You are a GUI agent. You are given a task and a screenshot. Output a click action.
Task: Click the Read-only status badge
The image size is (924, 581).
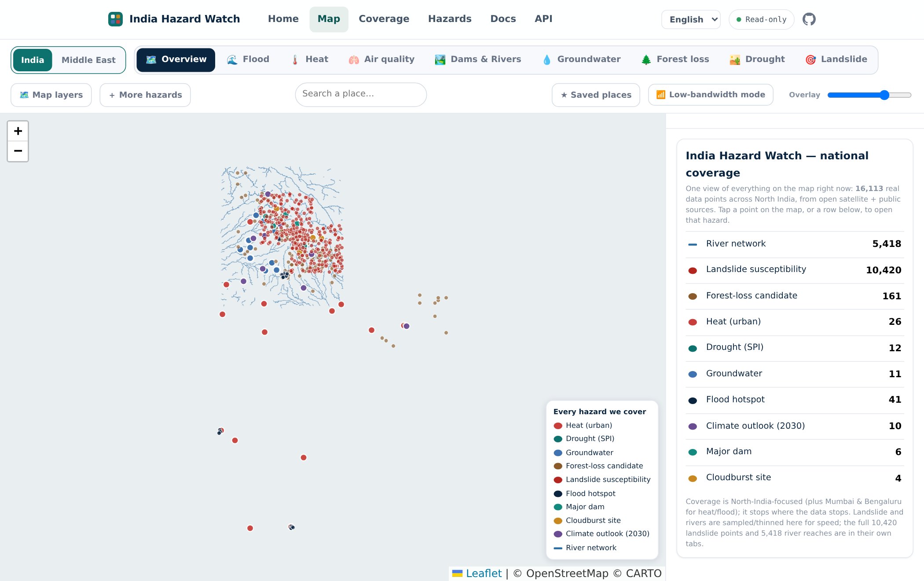[x=761, y=19]
